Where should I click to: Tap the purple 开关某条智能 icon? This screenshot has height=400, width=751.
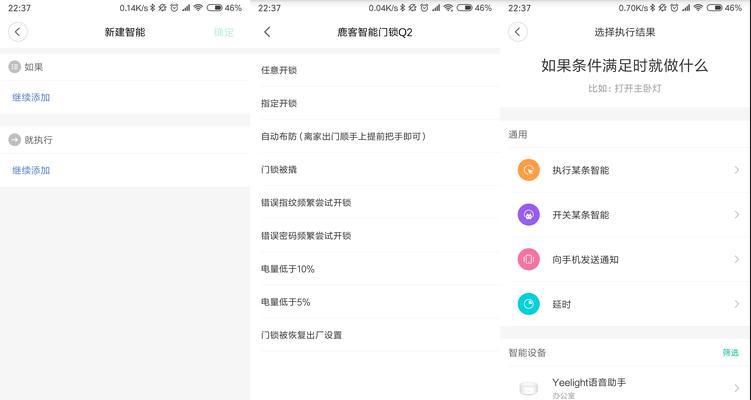(529, 215)
